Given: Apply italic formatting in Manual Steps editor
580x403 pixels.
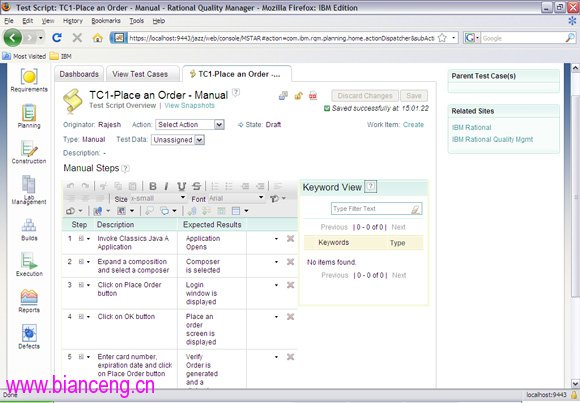Looking at the screenshot, I should [166, 186].
